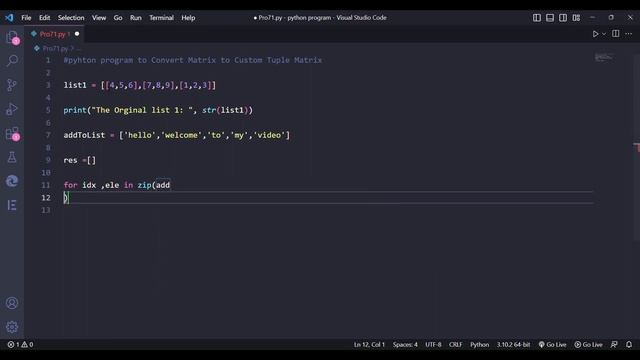Image resolution: width=640 pixels, height=360 pixels.
Task: Open the Source Control view
Action: pyautogui.click(x=12, y=85)
